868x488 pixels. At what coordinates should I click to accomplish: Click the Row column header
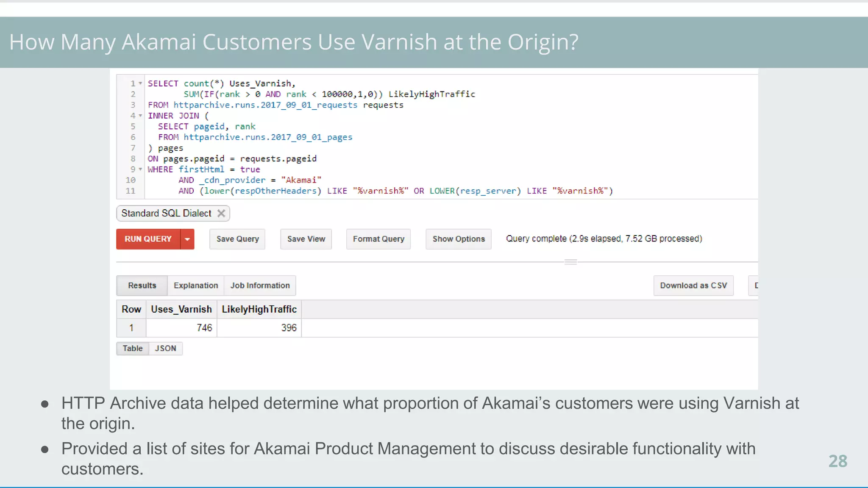[131, 309]
